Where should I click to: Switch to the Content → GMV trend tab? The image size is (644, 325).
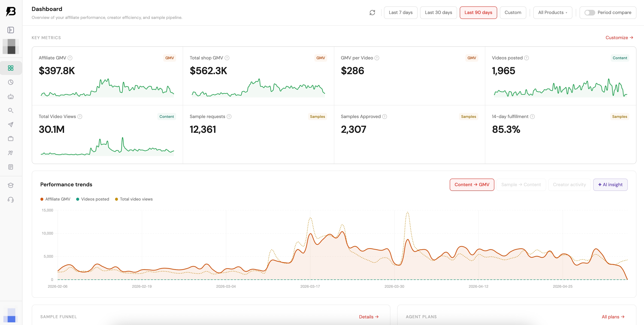click(x=472, y=185)
